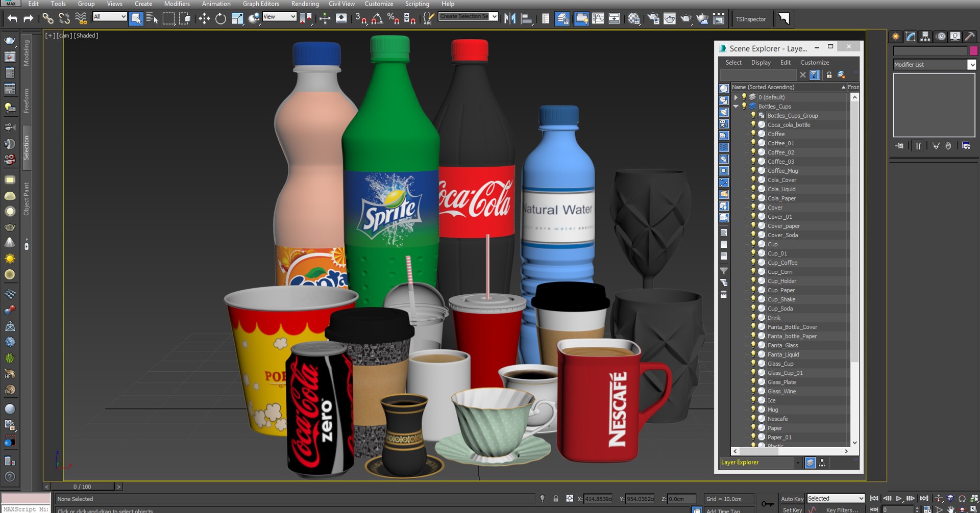Screen dimensions: 980x513
Task: Activate Bind to Space Warp tool
Action: [x=81, y=19]
